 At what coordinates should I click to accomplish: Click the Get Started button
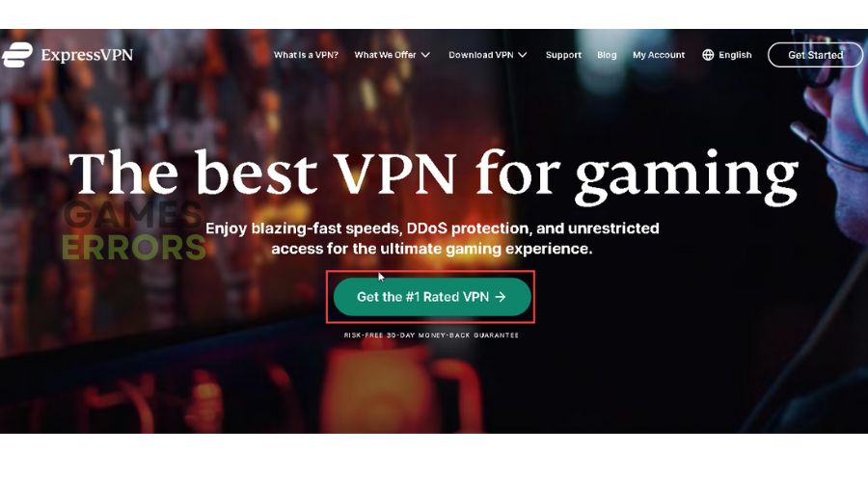click(x=815, y=55)
